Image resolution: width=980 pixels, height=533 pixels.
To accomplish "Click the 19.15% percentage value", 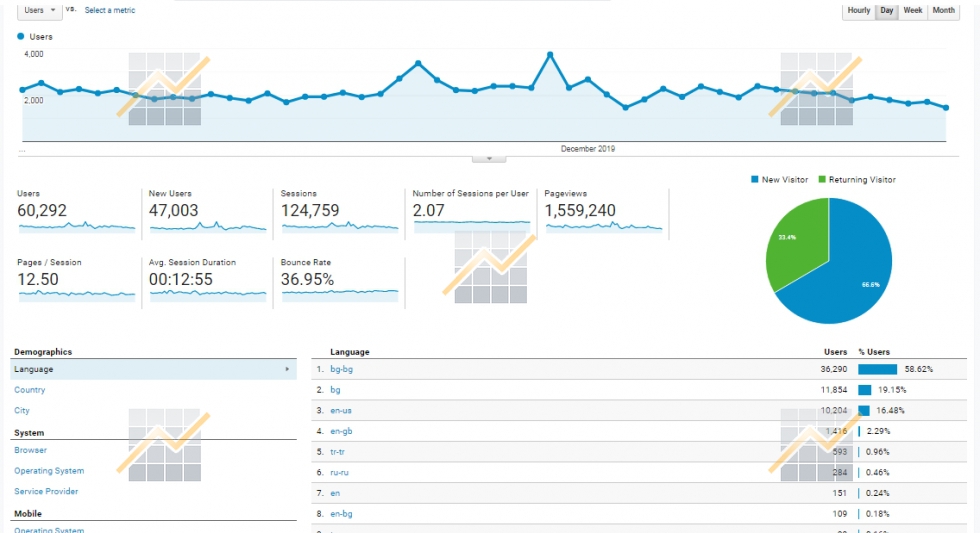I will pyautogui.click(x=892, y=390).
